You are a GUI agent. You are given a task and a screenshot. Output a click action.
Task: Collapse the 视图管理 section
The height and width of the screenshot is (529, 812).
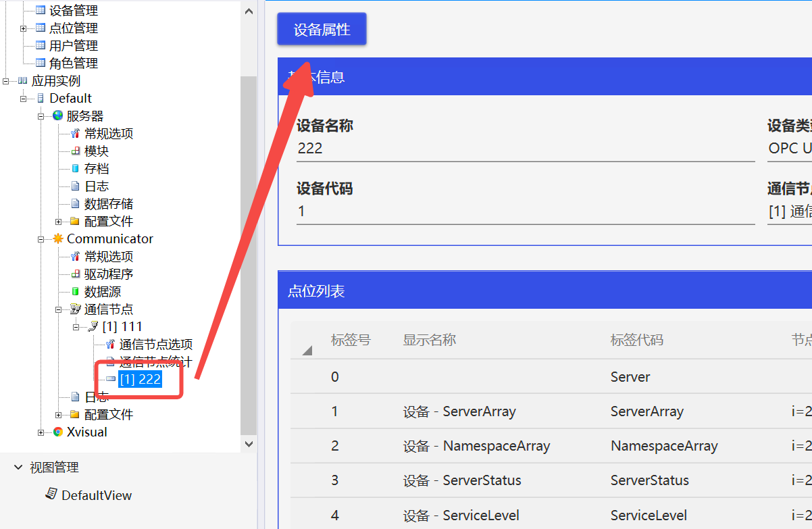click(x=18, y=467)
